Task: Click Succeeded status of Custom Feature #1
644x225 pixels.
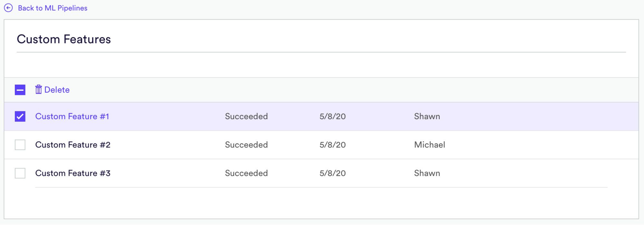Action: pos(246,117)
